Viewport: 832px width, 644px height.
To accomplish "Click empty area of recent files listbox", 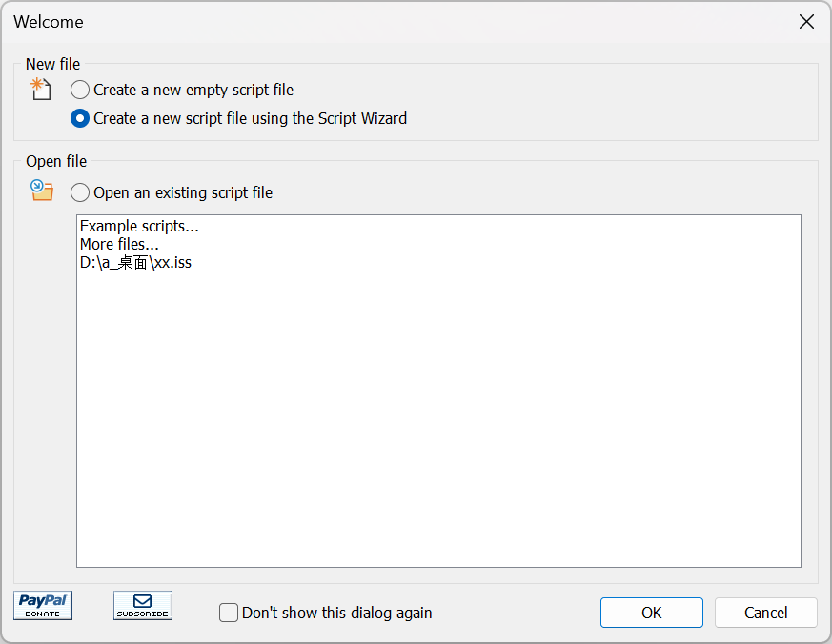I will click(x=438, y=419).
